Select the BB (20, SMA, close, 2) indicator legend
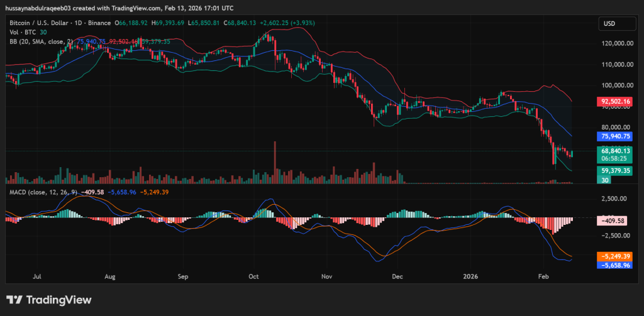This screenshot has height=316, width=644. point(39,41)
